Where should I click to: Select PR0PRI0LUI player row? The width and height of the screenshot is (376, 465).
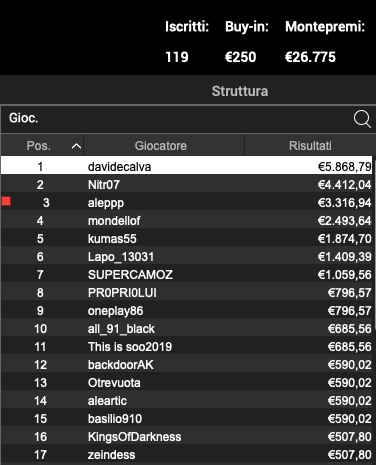pyautogui.click(x=187, y=292)
